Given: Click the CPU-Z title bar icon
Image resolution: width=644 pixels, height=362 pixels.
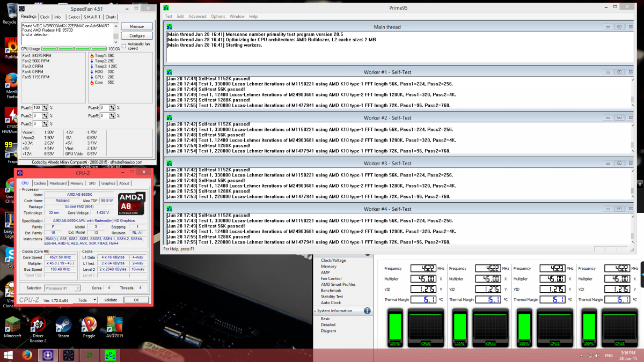Looking at the screenshot, I should 20,173.
